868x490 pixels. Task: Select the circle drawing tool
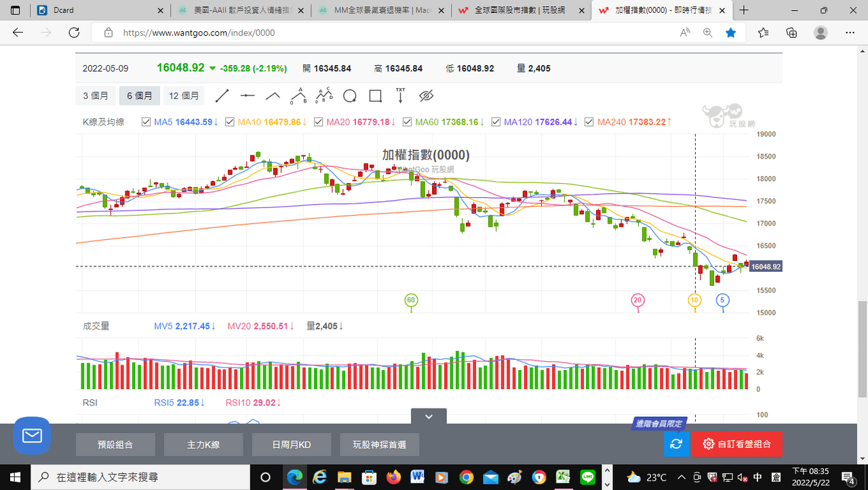pyautogui.click(x=350, y=96)
